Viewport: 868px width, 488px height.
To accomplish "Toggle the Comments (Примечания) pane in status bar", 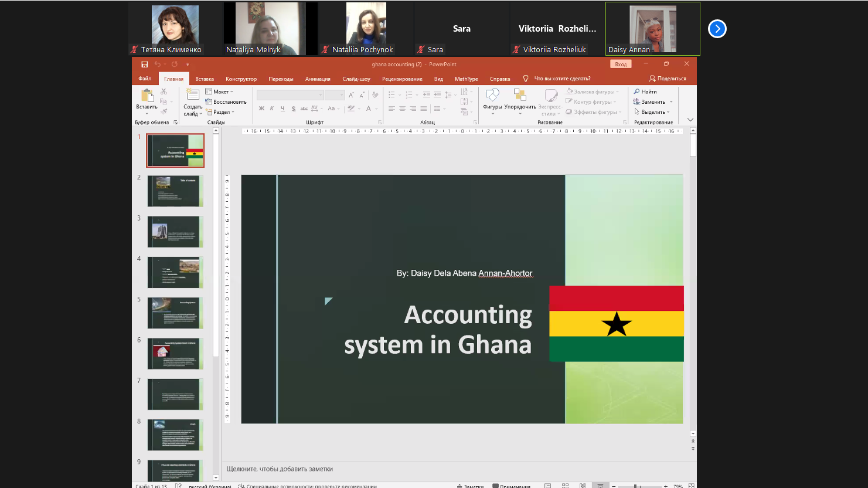I will pos(511,486).
